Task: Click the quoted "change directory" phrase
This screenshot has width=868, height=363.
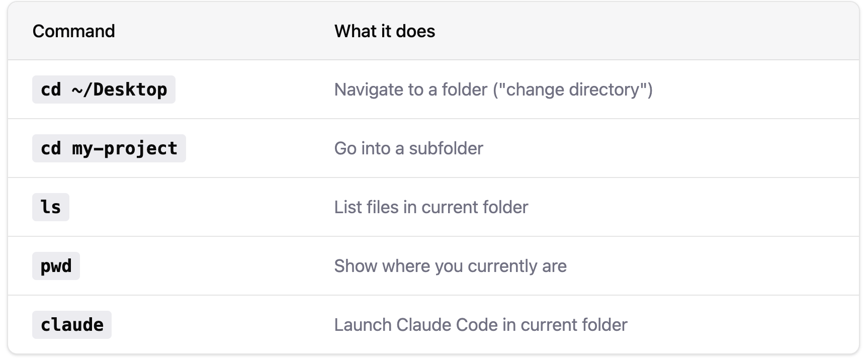Action: (572, 89)
